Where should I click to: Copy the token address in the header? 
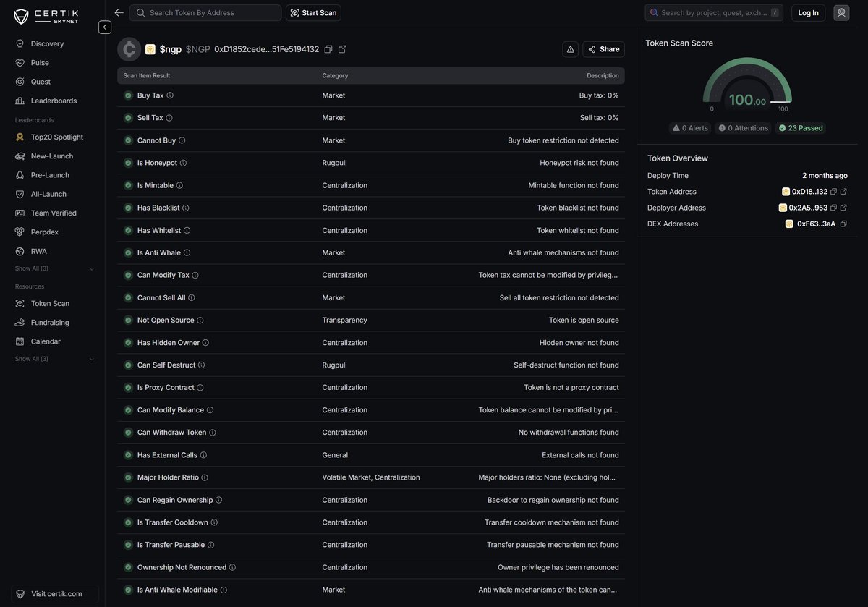coord(328,49)
